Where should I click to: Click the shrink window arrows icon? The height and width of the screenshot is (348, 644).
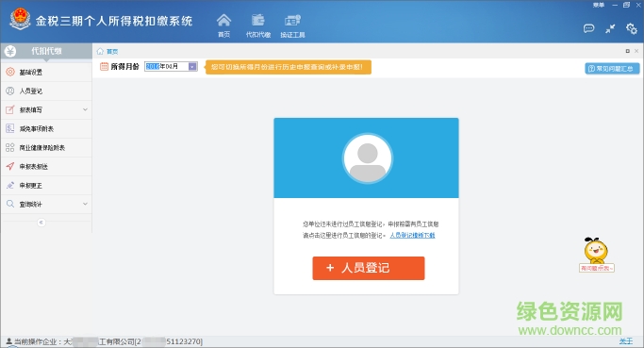pos(610,28)
